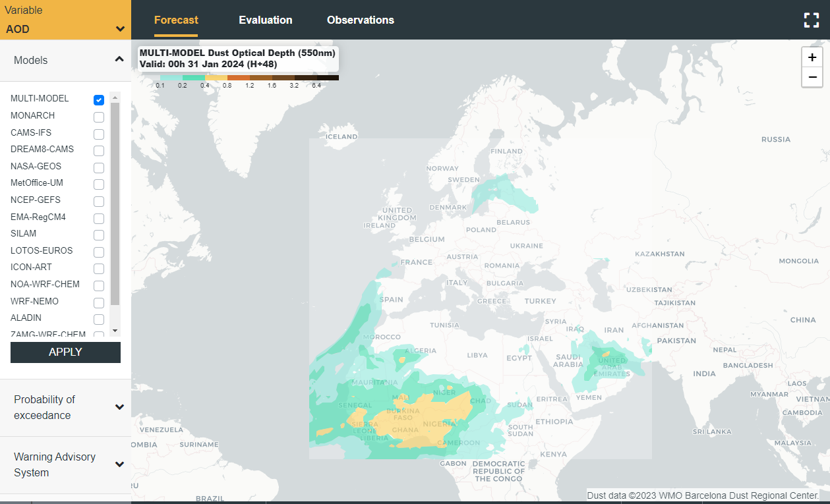Uncheck the MULTI-MODEL checkbox
The height and width of the screenshot is (504, 830).
pos(99,100)
